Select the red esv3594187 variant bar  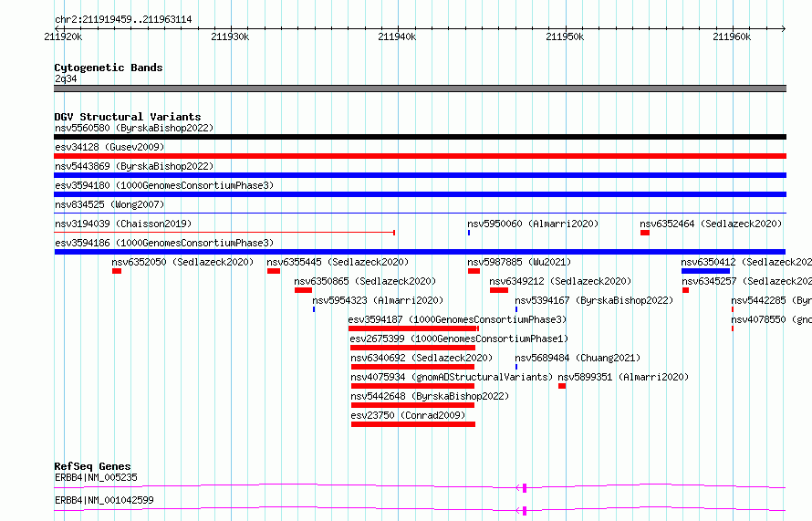[413, 328]
